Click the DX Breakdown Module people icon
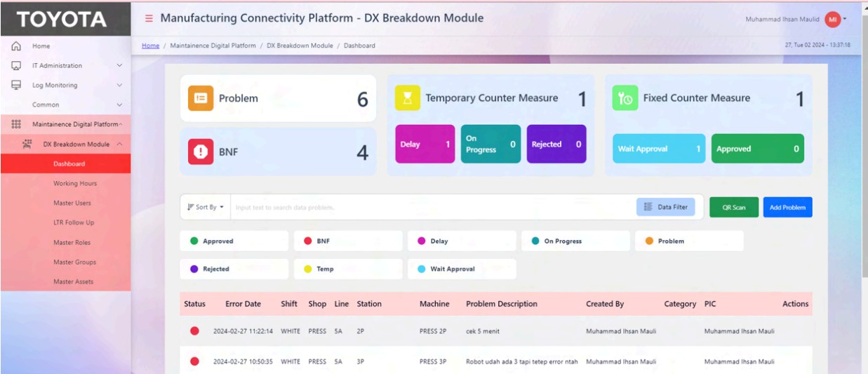 click(x=27, y=144)
